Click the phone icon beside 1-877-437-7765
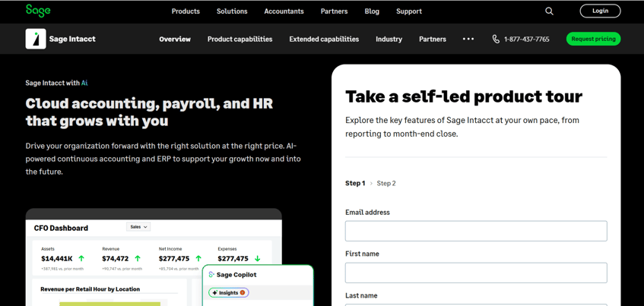644x306 pixels. [496, 39]
